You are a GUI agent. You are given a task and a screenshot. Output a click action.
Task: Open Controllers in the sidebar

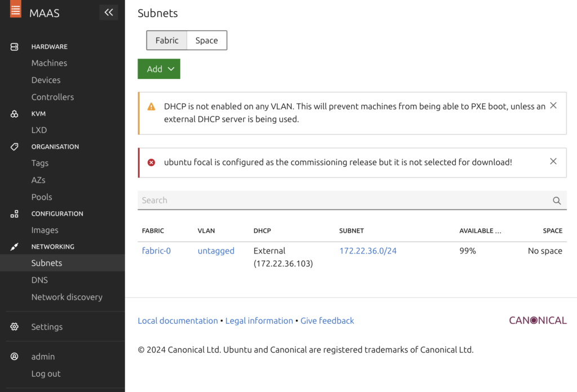coord(52,97)
